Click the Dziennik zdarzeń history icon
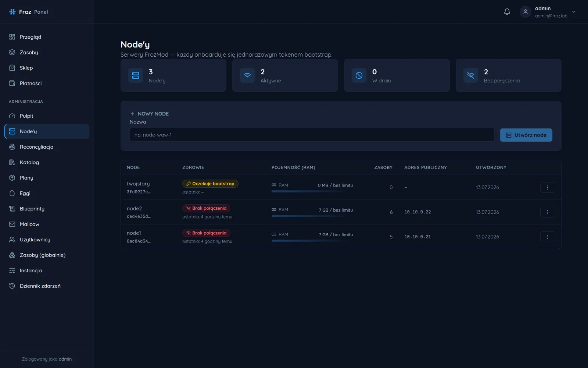Viewport: 588px width, 368px height. (12, 286)
